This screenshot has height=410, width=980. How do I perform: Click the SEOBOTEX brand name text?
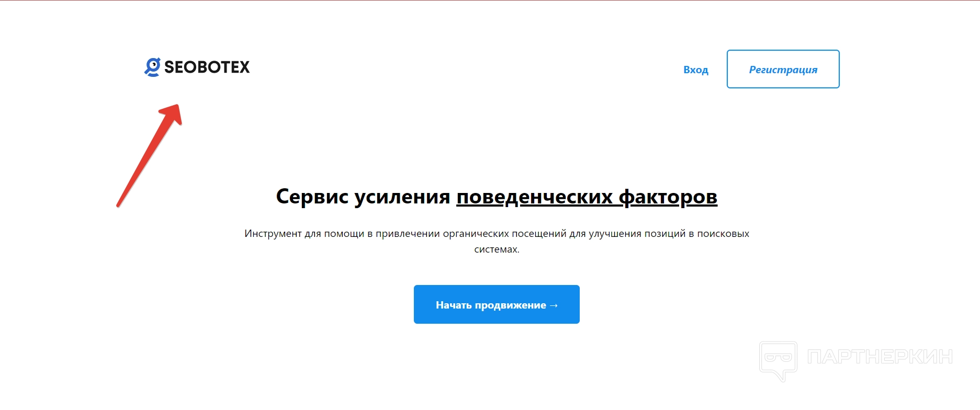click(x=207, y=67)
